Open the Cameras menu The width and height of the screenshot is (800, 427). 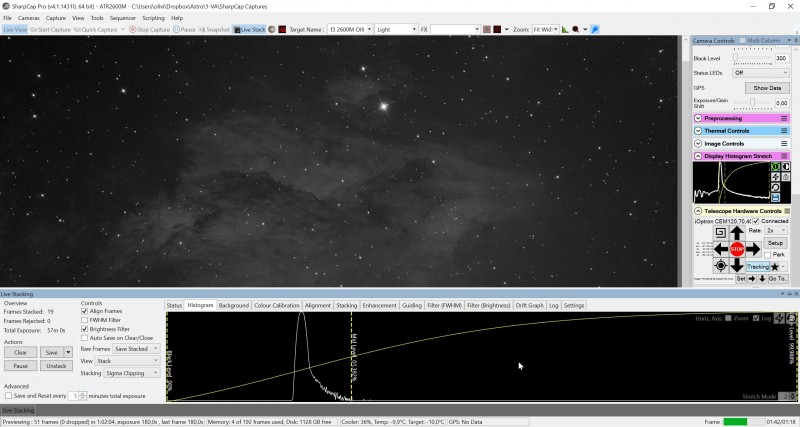coord(29,18)
